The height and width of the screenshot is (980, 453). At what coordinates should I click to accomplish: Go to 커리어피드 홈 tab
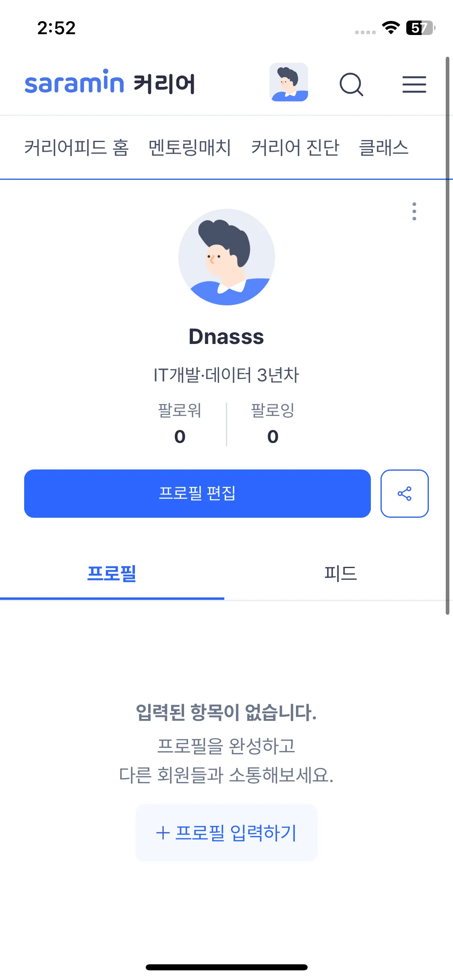(77, 148)
